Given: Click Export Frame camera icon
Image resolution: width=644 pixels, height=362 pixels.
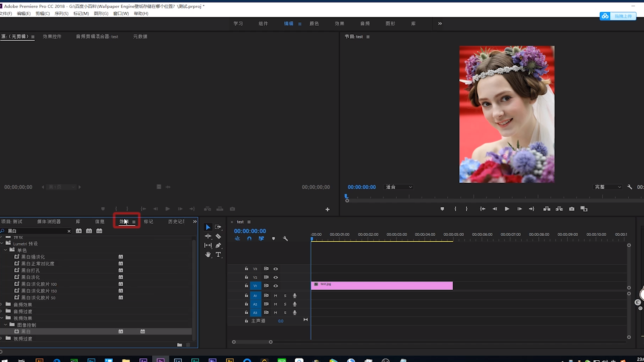Looking at the screenshot, I should coord(572,209).
